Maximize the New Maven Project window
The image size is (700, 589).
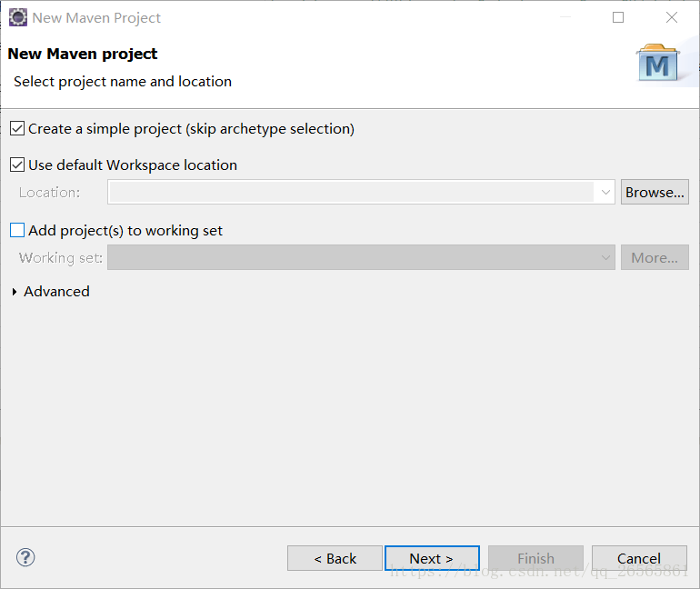click(618, 17)
